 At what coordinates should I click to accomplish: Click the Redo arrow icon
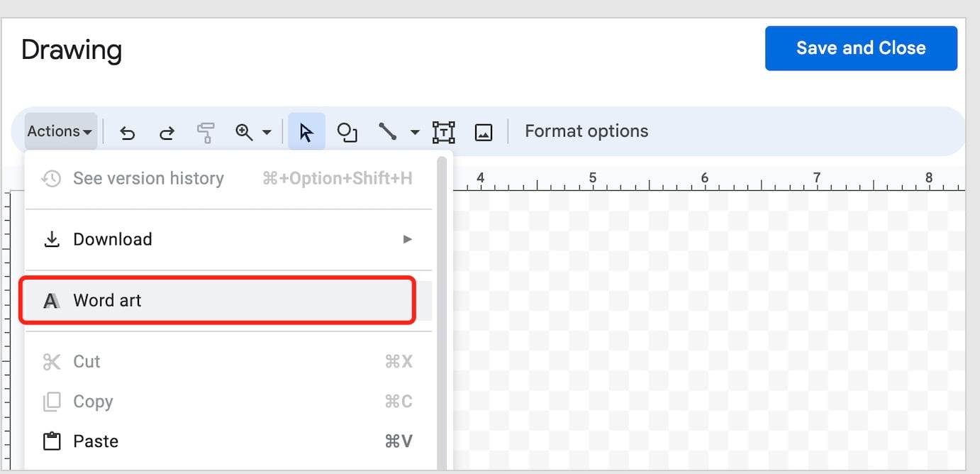point(167,132)
